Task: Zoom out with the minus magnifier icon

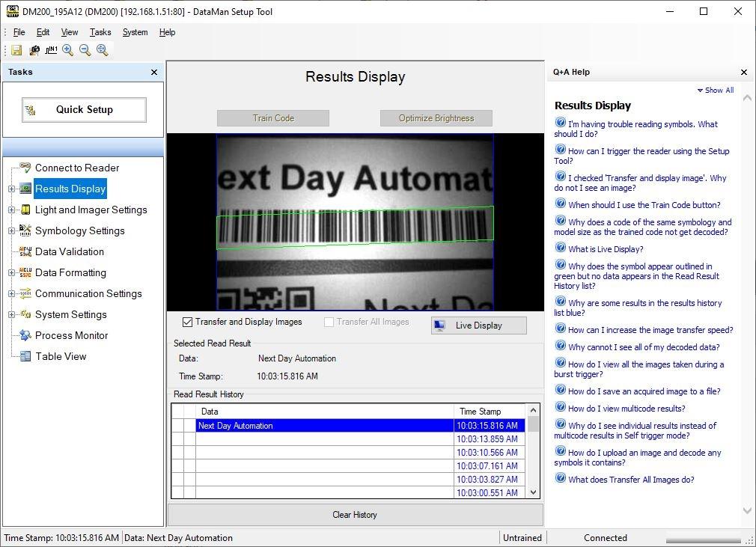Action: coord(85,50)
